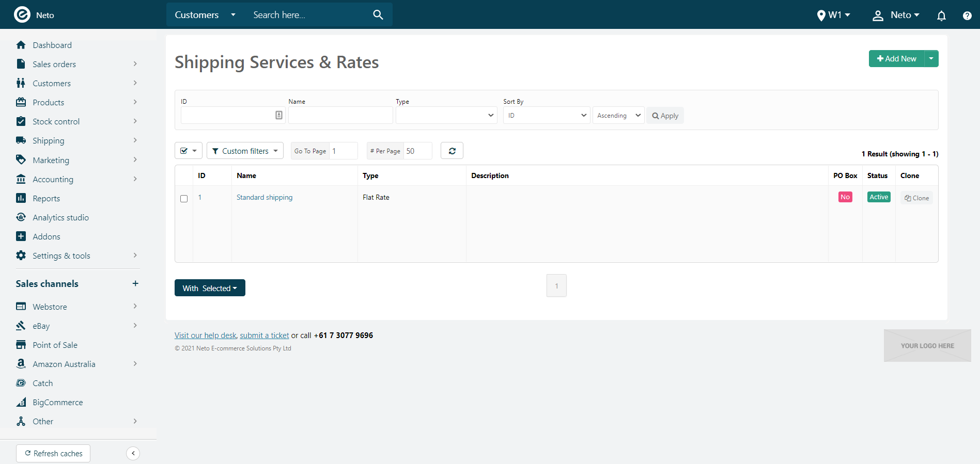
Task: Click the Webstore window icon
Action: pos(21,307)
